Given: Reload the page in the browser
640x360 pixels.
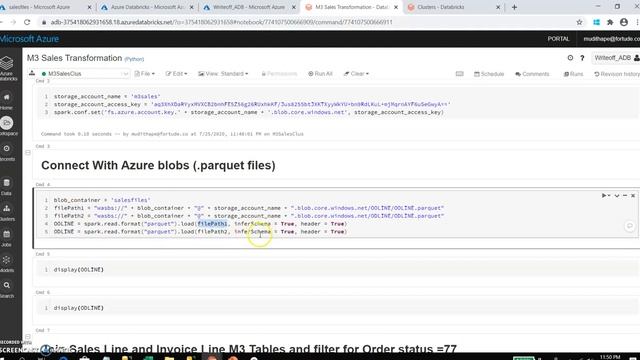Looking at the screenshot, I should (27, 22).
